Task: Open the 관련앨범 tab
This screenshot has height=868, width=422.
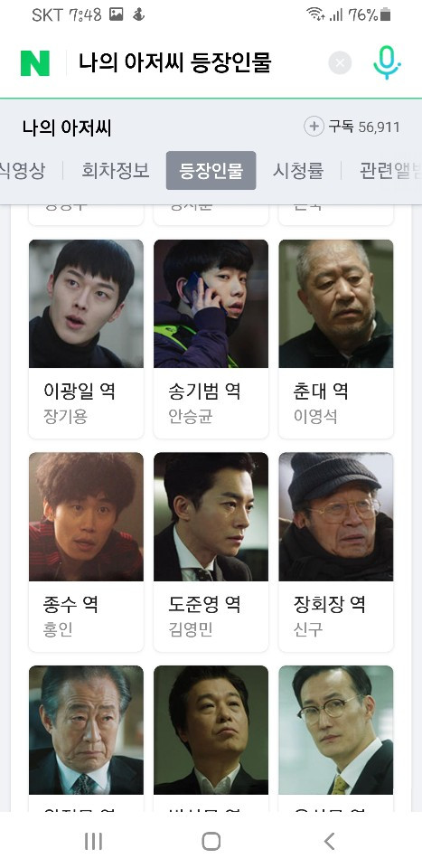Action: coord(390,171)
